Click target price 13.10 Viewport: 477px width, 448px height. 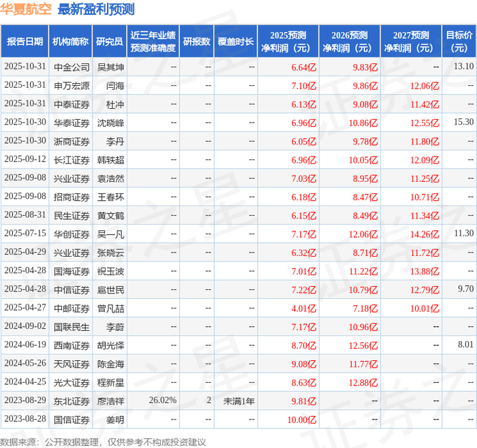463,66
